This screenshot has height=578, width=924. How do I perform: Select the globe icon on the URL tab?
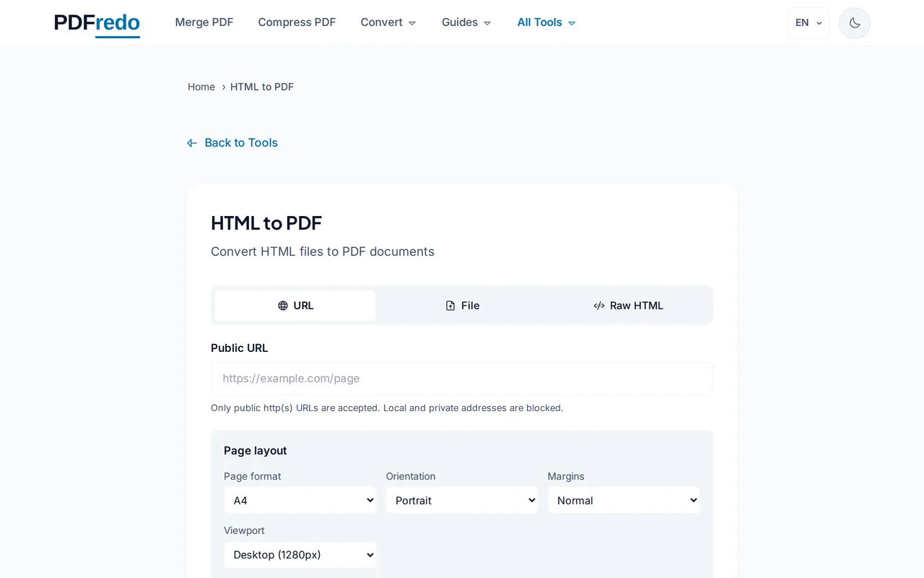(x=282, y=305)
